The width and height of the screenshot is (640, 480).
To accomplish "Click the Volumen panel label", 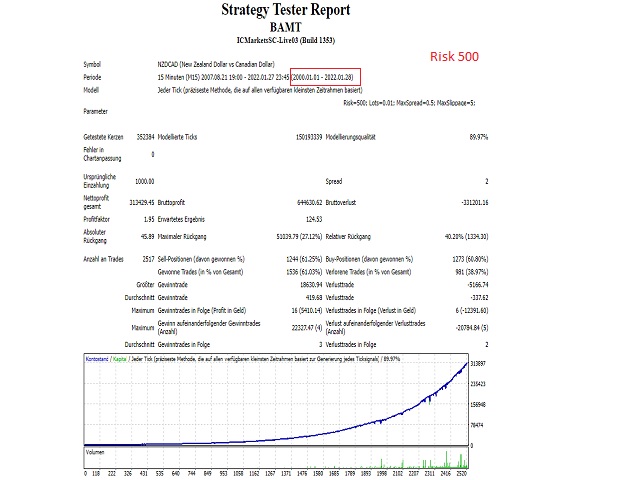I will [x=95, y=452].
